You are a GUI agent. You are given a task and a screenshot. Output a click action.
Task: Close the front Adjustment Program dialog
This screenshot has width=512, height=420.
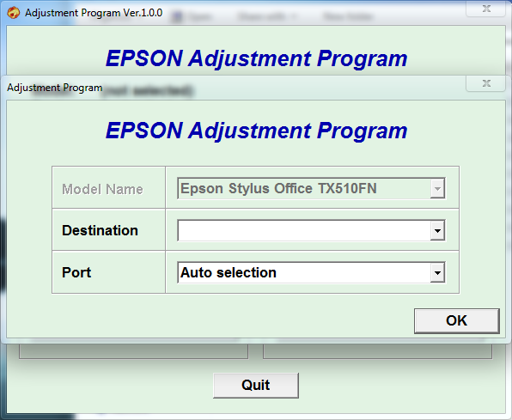486,83
